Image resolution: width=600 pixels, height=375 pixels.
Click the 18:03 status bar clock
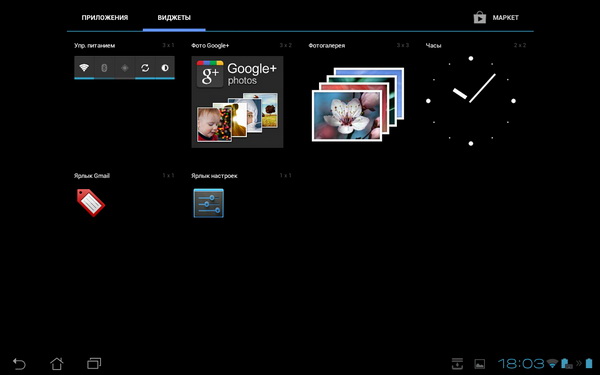click(x=521, y=364)
